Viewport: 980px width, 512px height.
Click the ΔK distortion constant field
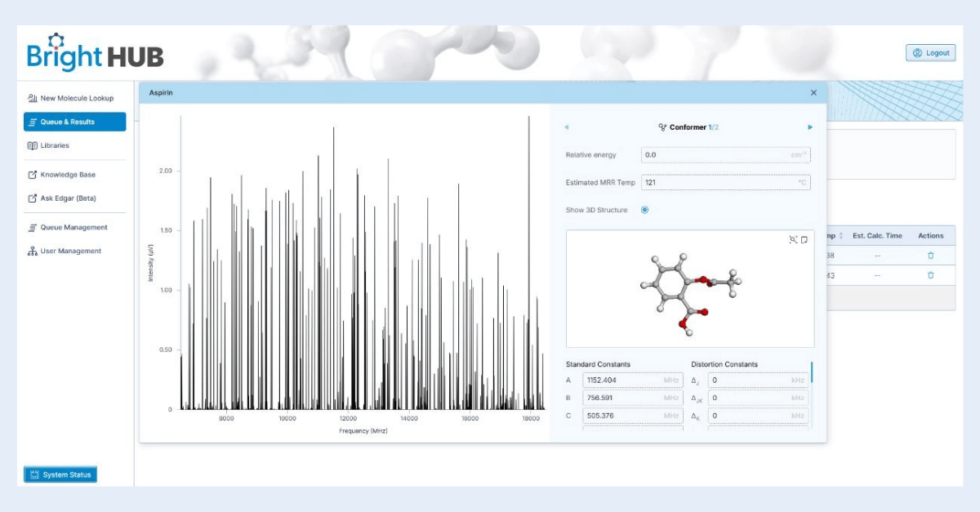click(x=759, y=416)
